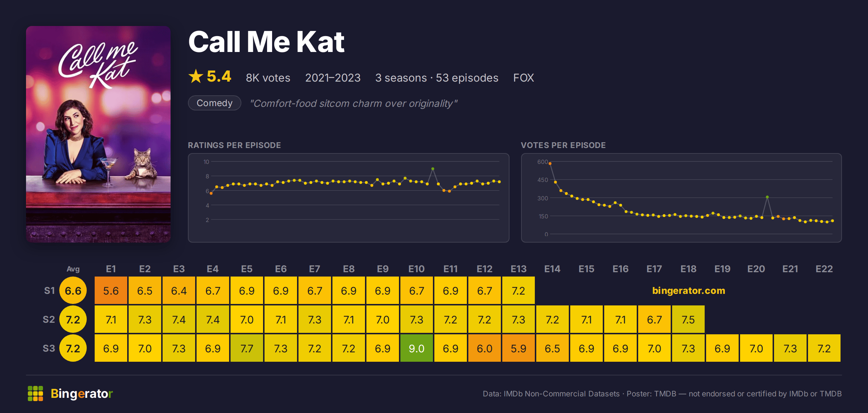Click the orange first point in votes chart
Viewport: 868px width, 413px height.
pos(550,164)
